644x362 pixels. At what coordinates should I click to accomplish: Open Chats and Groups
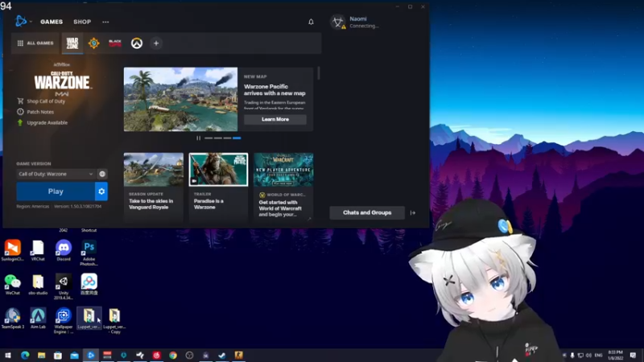click(x=367, y=212)
